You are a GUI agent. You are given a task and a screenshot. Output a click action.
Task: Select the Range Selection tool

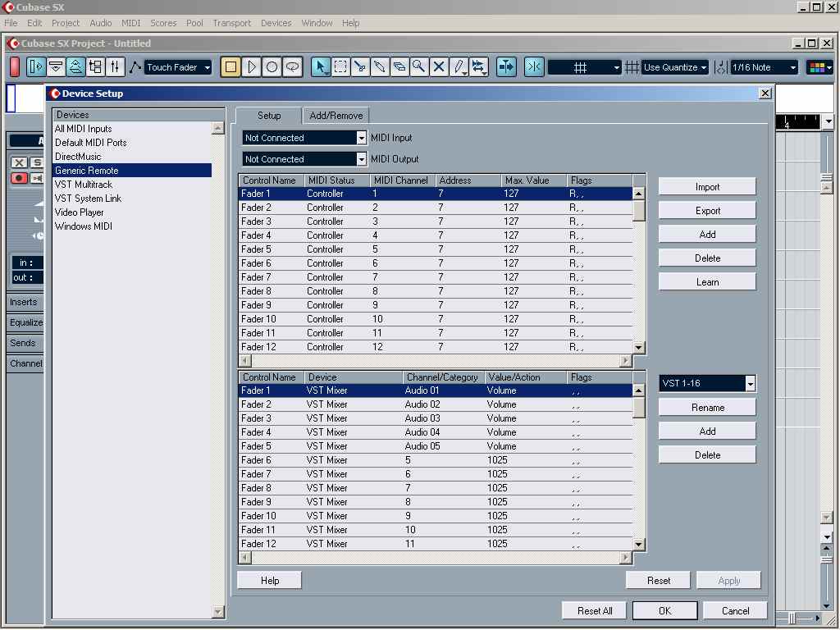click(340, 67)
